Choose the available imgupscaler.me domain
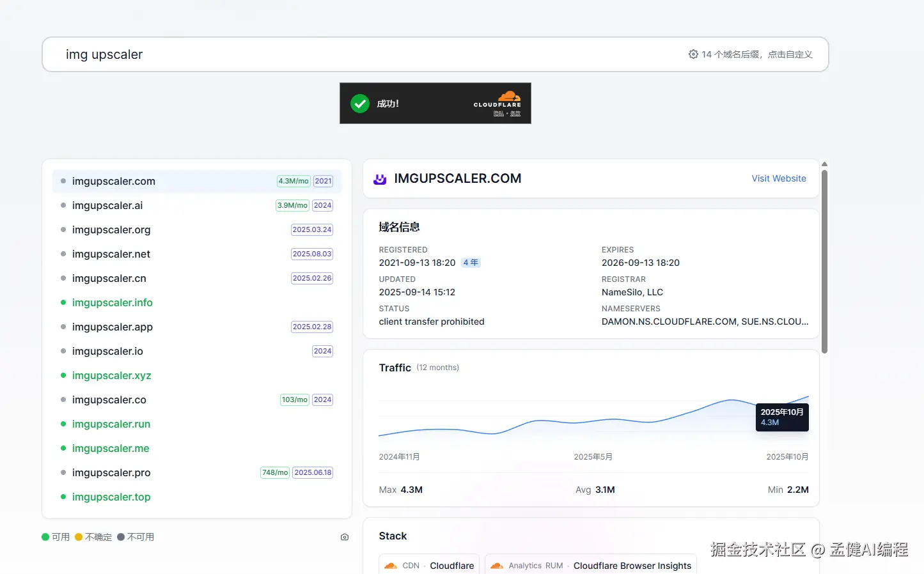 coord(197,448)
